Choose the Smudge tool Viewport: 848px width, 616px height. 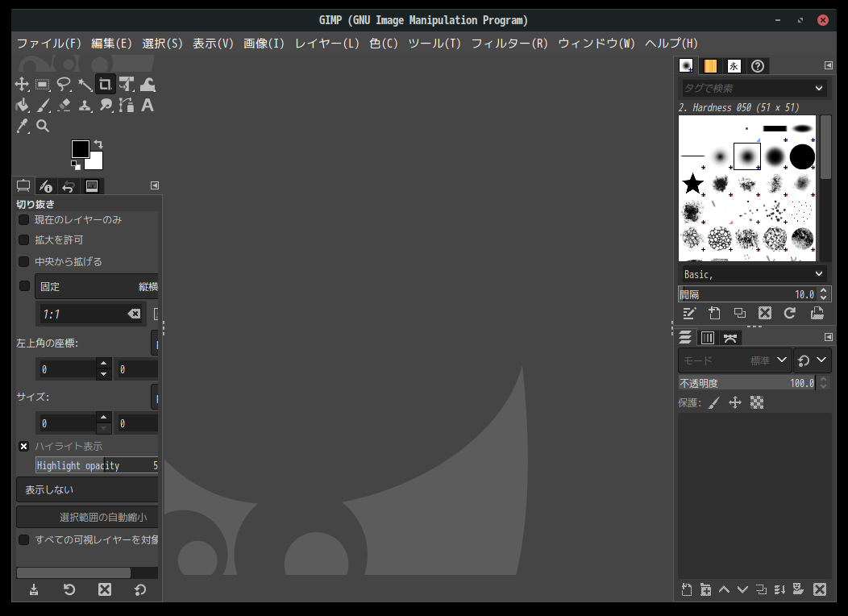click(106, 105)
